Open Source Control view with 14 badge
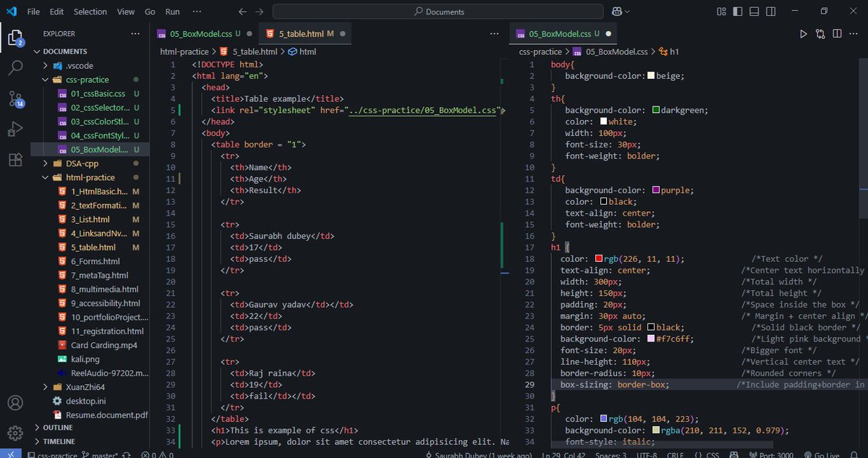This screenshot has height=458, width=868. point(15,99)
